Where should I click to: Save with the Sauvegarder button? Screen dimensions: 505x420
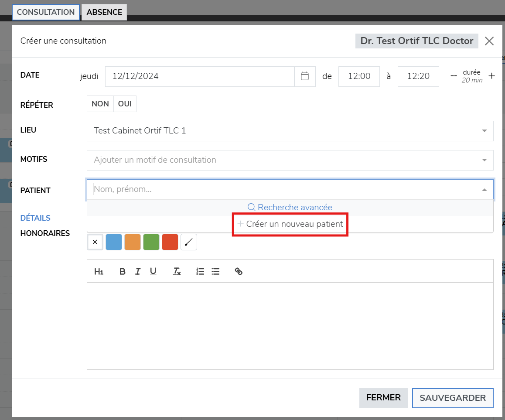453,398
